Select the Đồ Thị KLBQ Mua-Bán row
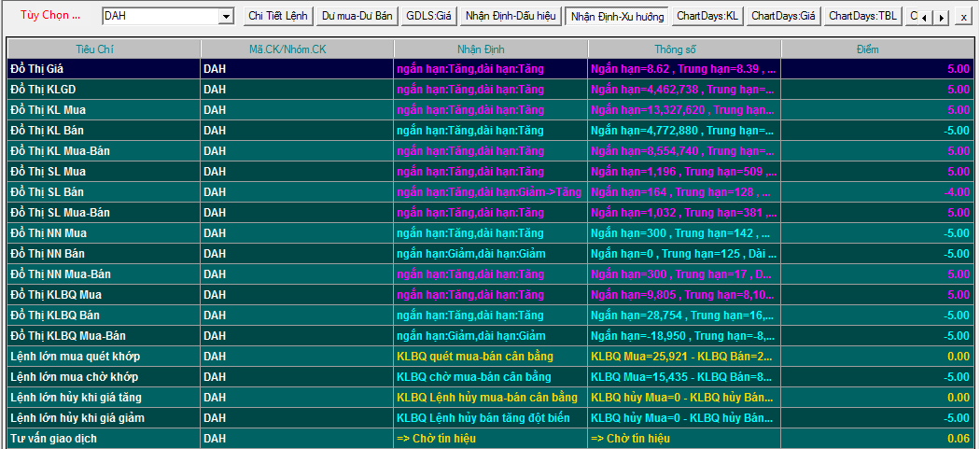 (491, 336)
